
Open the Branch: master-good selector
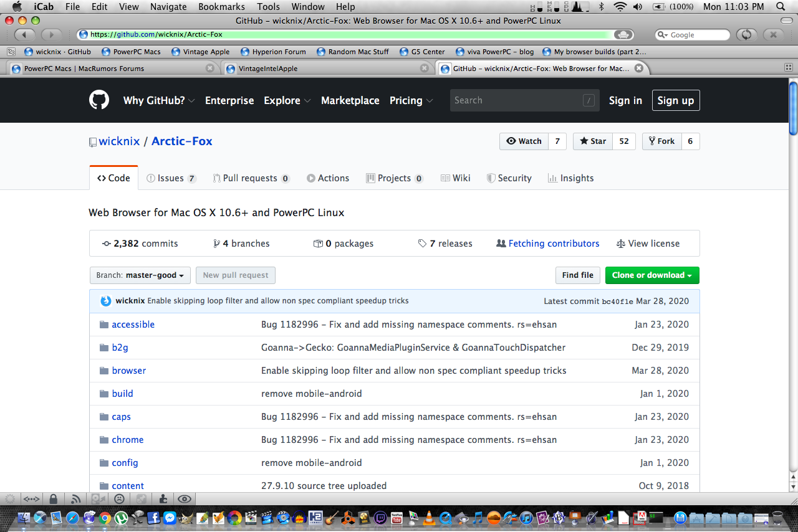[140, 275]
